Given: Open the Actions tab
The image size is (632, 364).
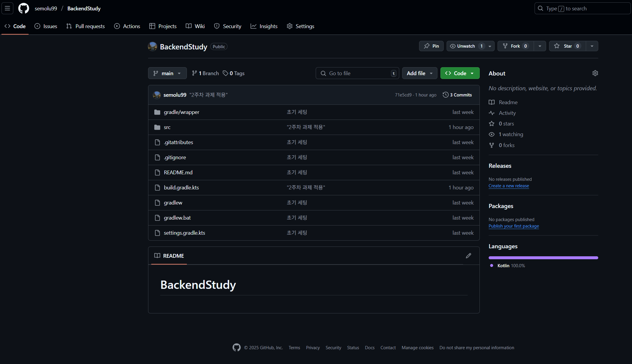Looking at the screenshot, I should coord(127,26).
